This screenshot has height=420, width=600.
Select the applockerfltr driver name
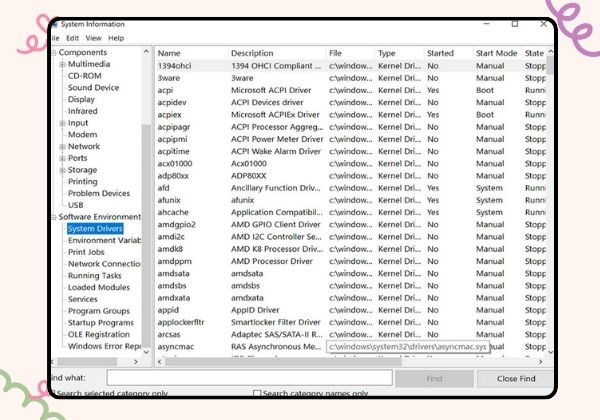click(181, 322)
